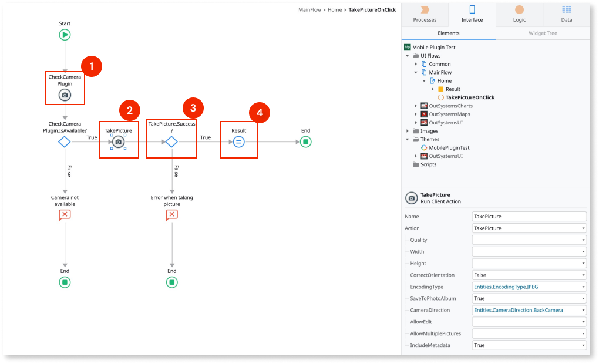Viewport: 599px width, 364px height.
Task: Open the Widget Tree tab
Action: pyautogui.click(x=543, y=33)
